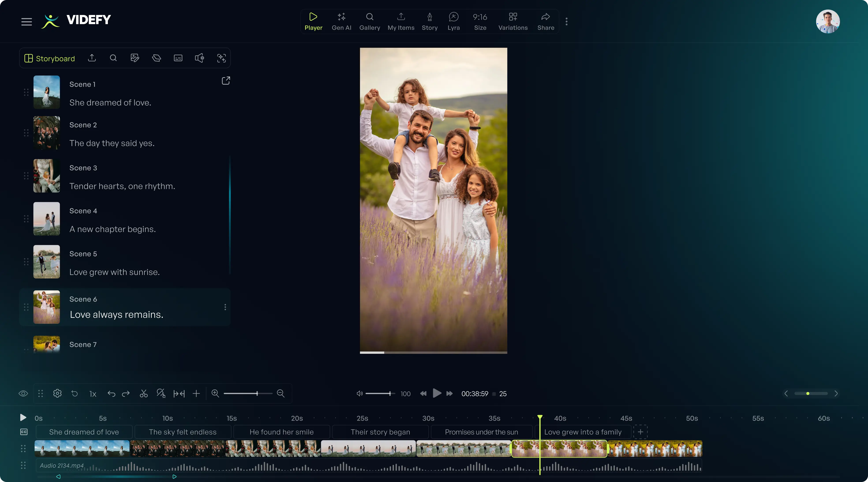
Task: Select Scene 3 'Tender hearts, one rhythm.'
Action: pos(125,176)
